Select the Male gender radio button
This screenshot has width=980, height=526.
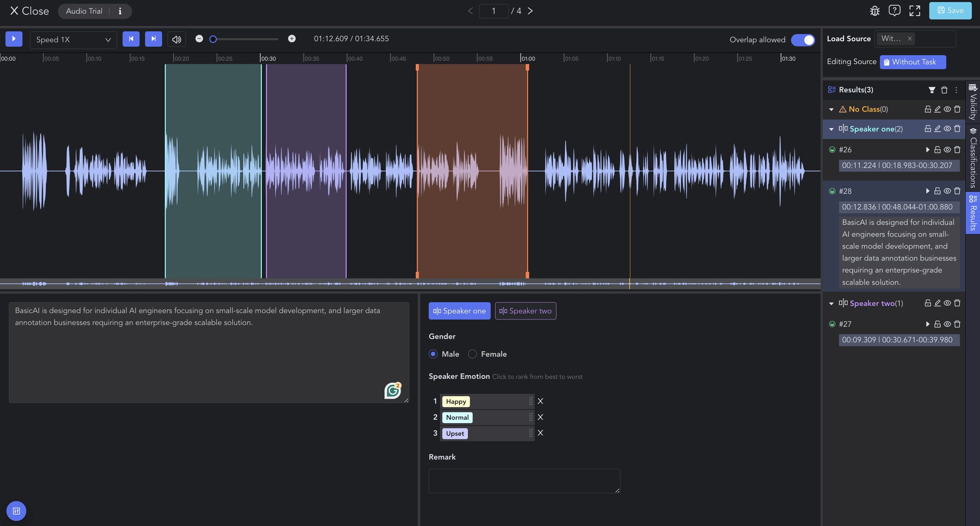pyautogui.click(x=433, y=354)
